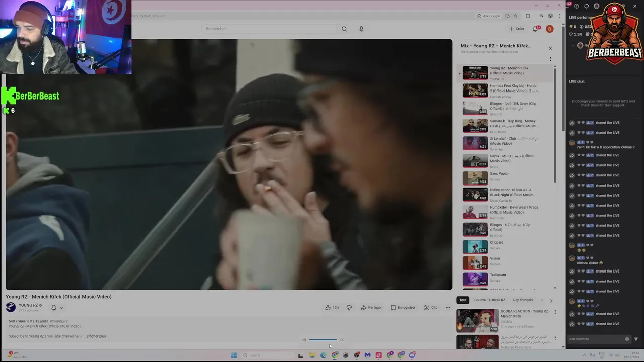The height and width of the screenshot is (362, 644).
Task: Open the Windows Start button
Action: tap(234, 355)
